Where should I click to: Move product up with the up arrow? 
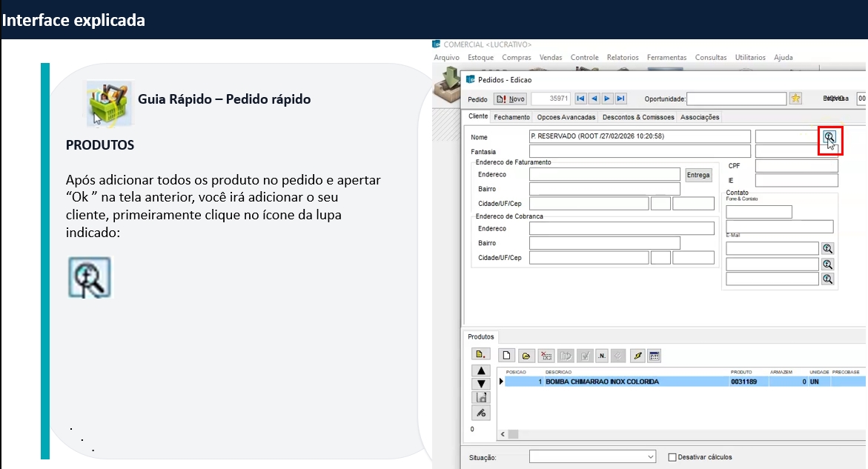480,370
